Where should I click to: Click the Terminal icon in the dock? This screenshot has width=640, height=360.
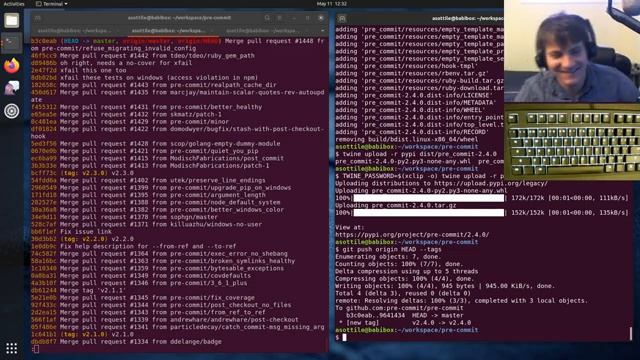click(11, 42)
